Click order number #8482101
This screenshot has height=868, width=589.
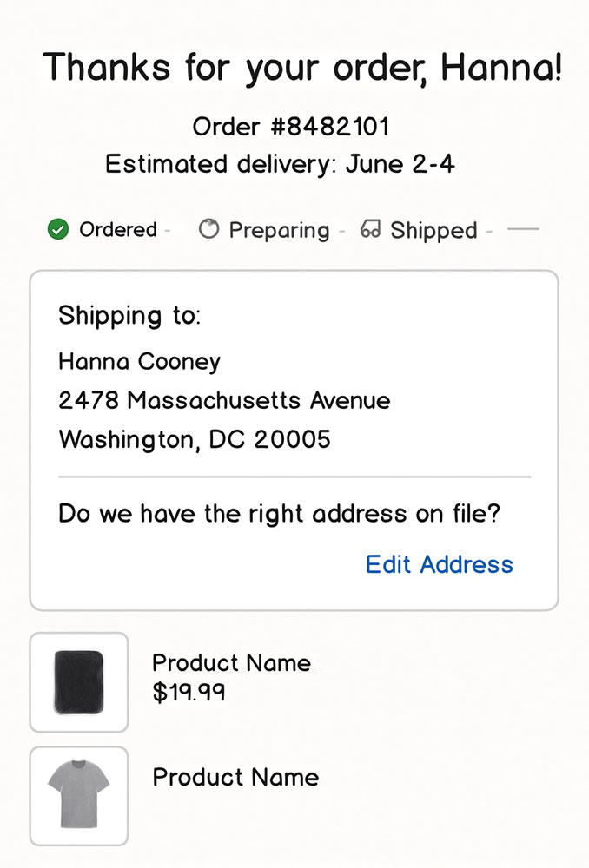point(290,127)
